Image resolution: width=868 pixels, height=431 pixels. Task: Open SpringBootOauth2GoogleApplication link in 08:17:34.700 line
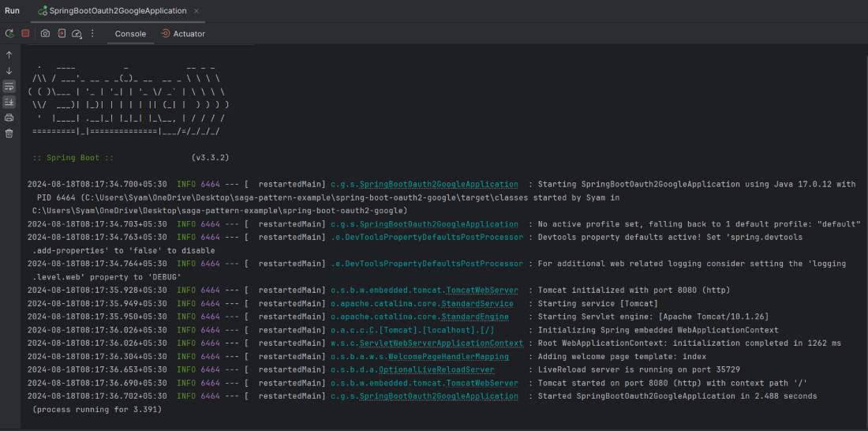[439, 184]
